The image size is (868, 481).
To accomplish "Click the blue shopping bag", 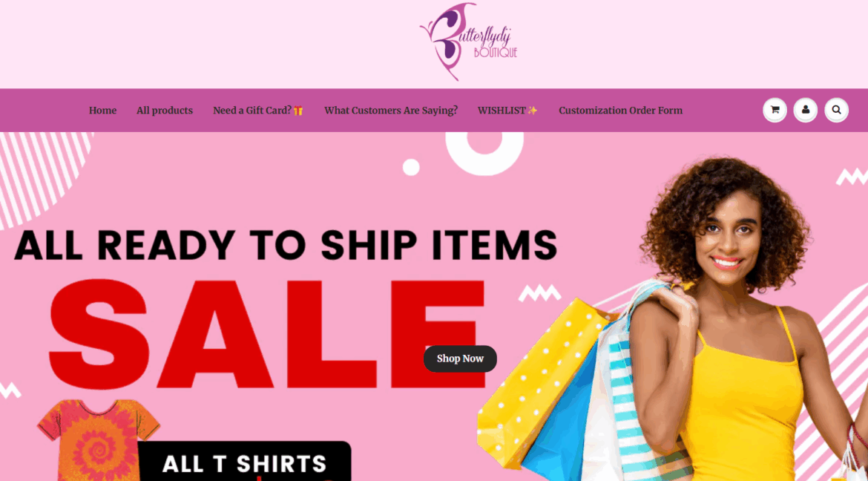I will tap(559, 421).
